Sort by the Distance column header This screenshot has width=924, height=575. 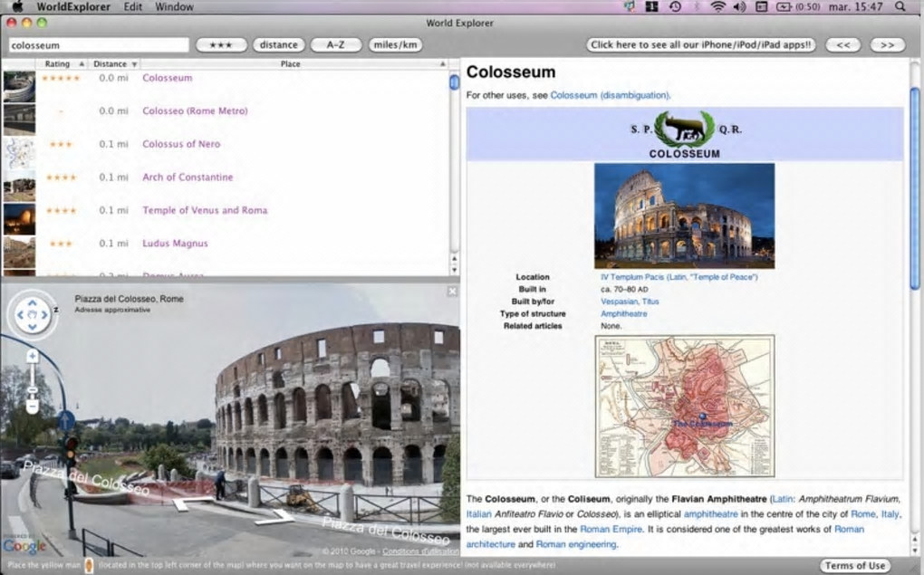pos(113,63)
